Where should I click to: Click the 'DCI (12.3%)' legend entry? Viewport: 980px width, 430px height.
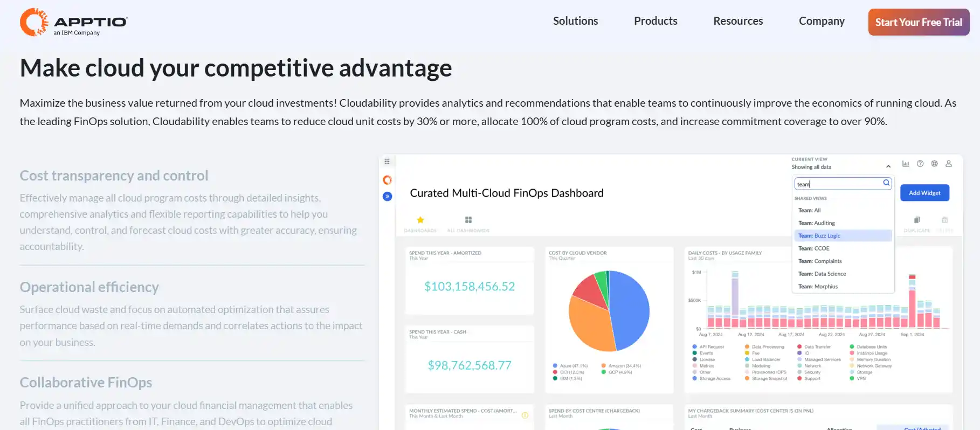click(x=569, y=372)
